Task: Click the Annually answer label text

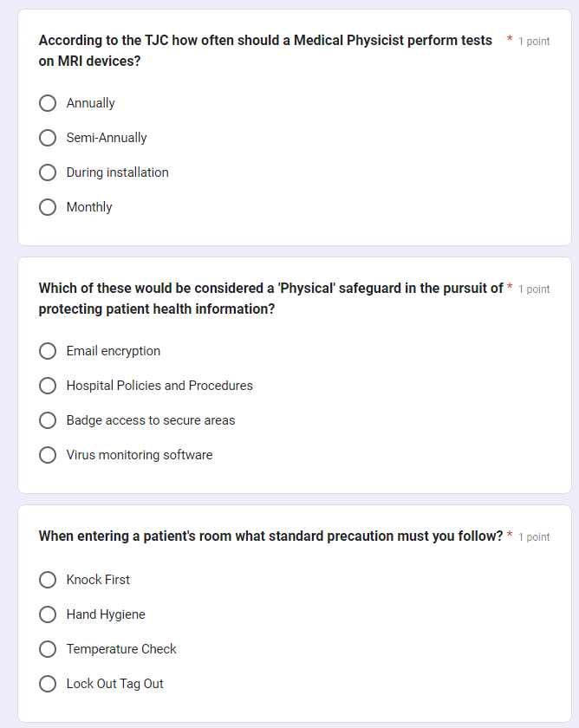Action: click(x=90, y=103)
